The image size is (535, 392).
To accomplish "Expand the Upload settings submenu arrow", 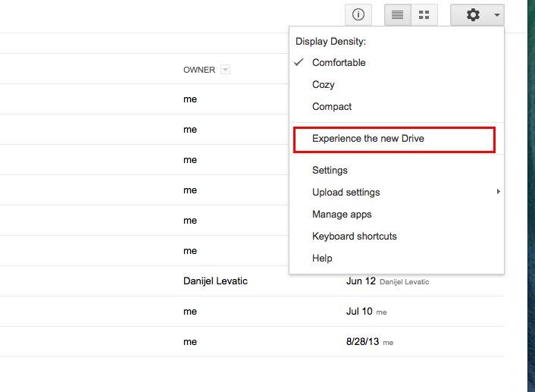I will tap(498, 192).
